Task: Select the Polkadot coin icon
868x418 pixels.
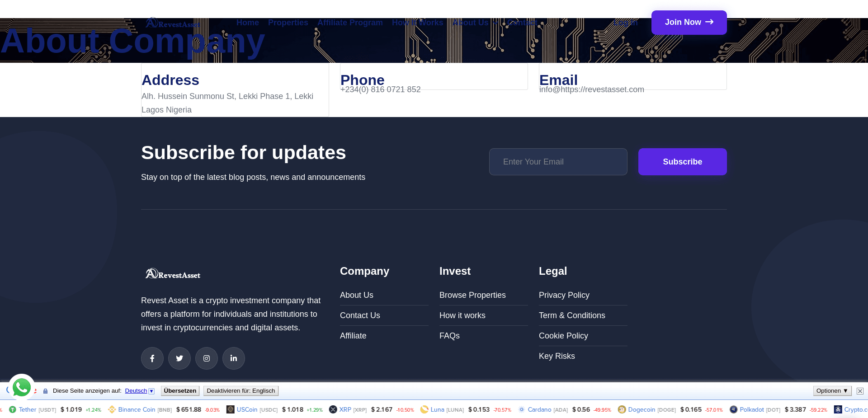Action: click(x=733, y=409)
